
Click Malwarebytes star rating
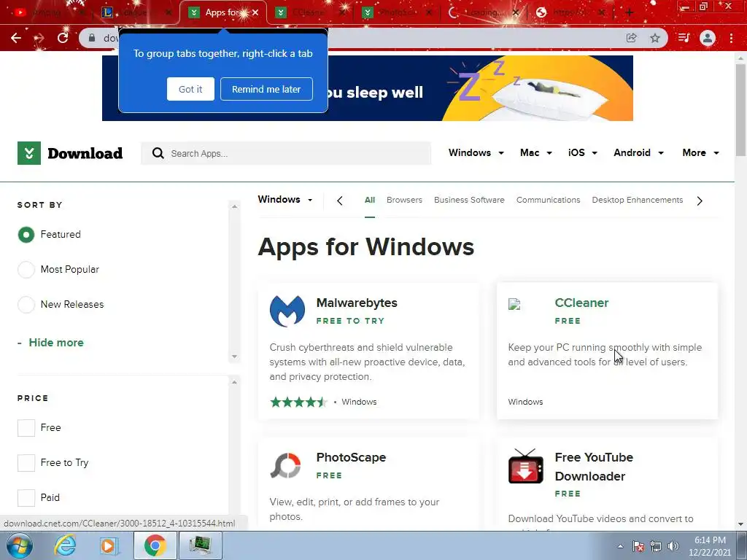pos(298,402)
